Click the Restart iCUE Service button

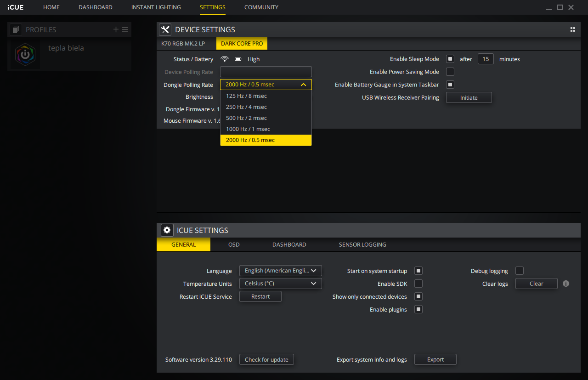pos(260,296)
